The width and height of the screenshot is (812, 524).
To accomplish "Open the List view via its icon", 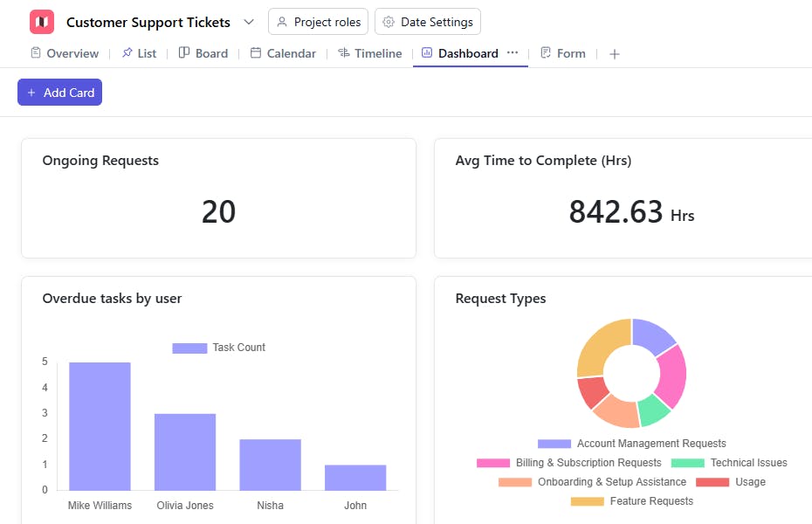I will click(127, 53).
